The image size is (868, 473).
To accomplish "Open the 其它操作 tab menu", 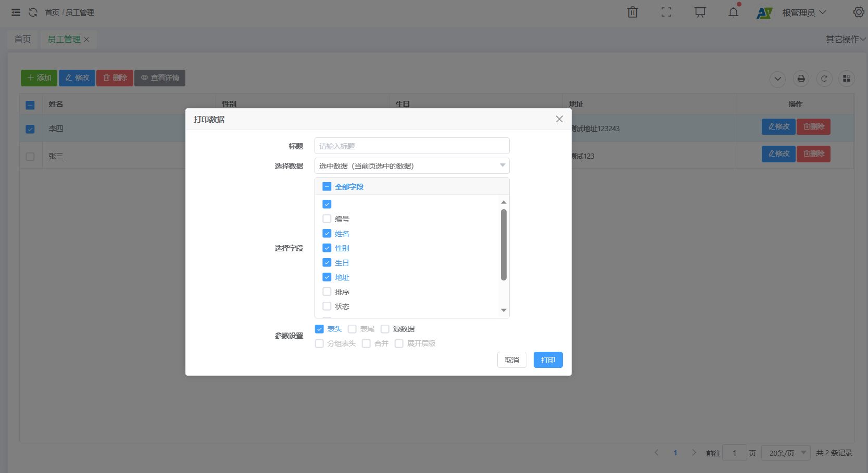I will (845, 40).
